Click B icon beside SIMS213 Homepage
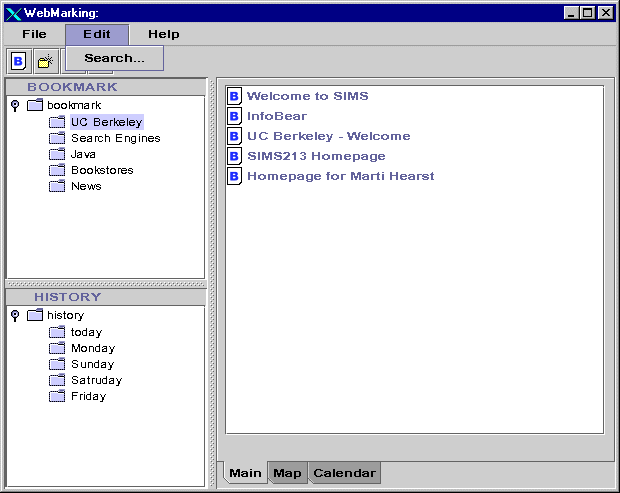Image resolution: width=620 pixels, height=493 pixels. coord(234,156)
